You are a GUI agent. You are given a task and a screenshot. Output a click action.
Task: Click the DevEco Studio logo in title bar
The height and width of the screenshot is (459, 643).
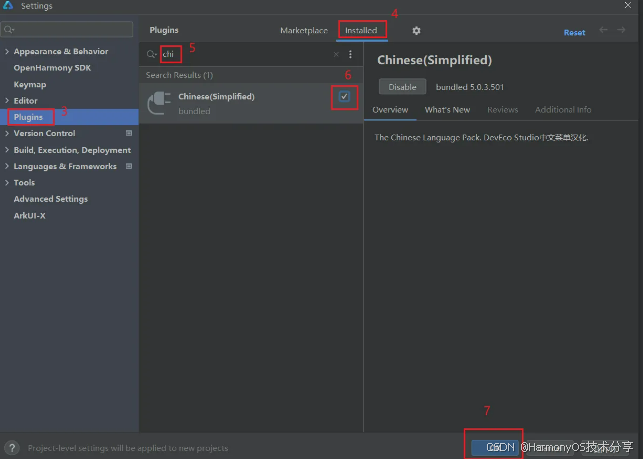point(8,5)
